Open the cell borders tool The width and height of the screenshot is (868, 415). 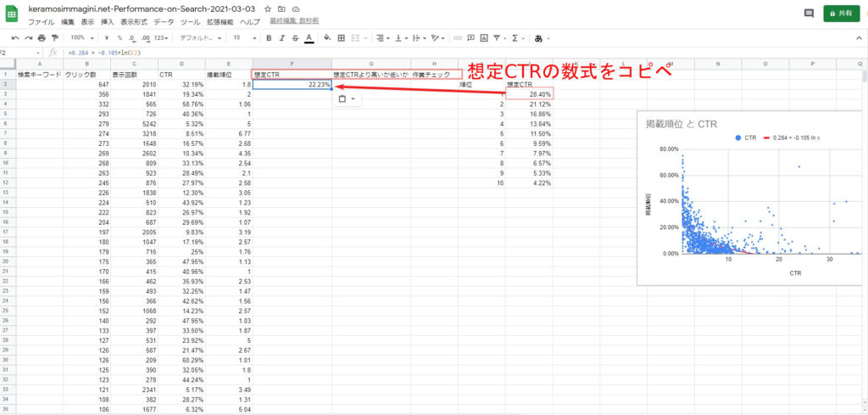click(x=341, y=38)
